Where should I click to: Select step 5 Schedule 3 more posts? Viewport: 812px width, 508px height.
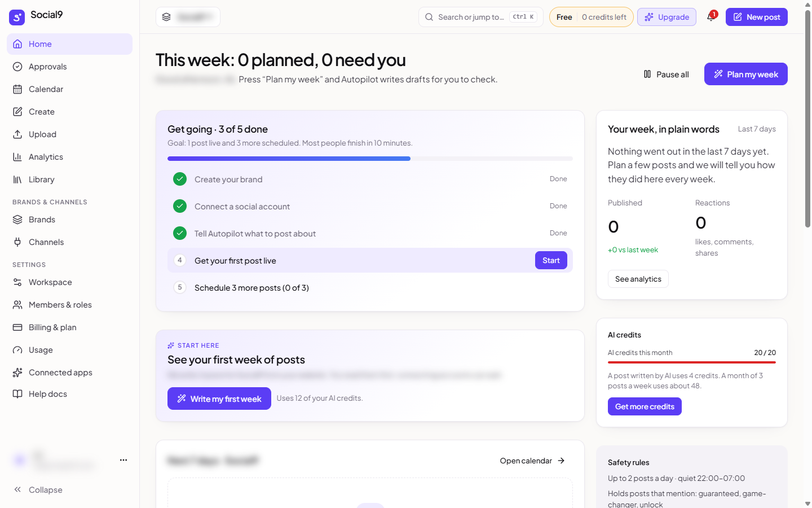tap(370, 288)
